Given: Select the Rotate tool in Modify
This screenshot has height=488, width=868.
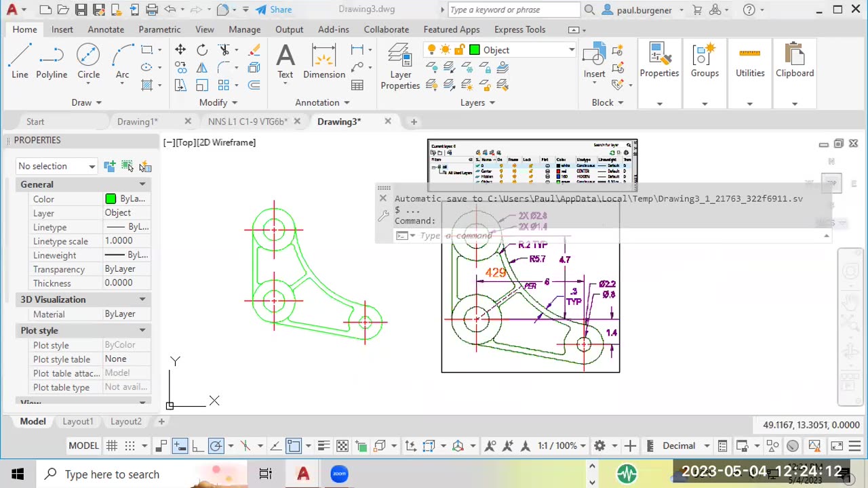Looking at the screenshot, I should point(202,49).
